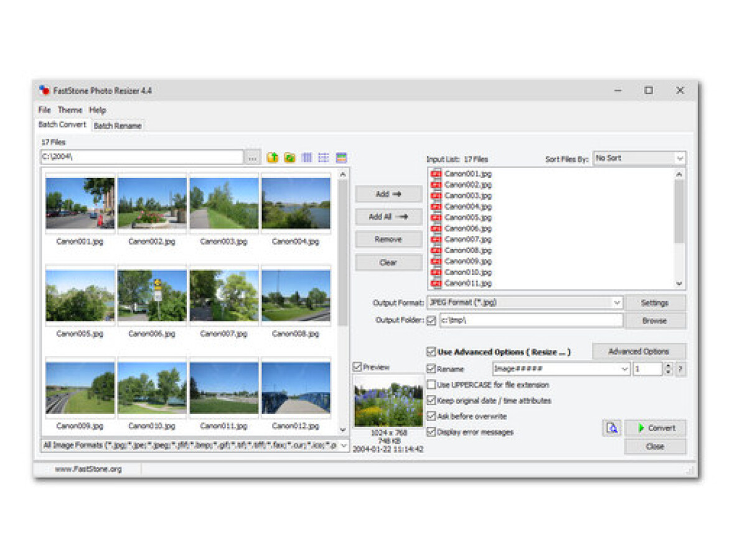Click the Output Folder path field
The height and width of the screenshot is (560, 747).
point(531,321)
